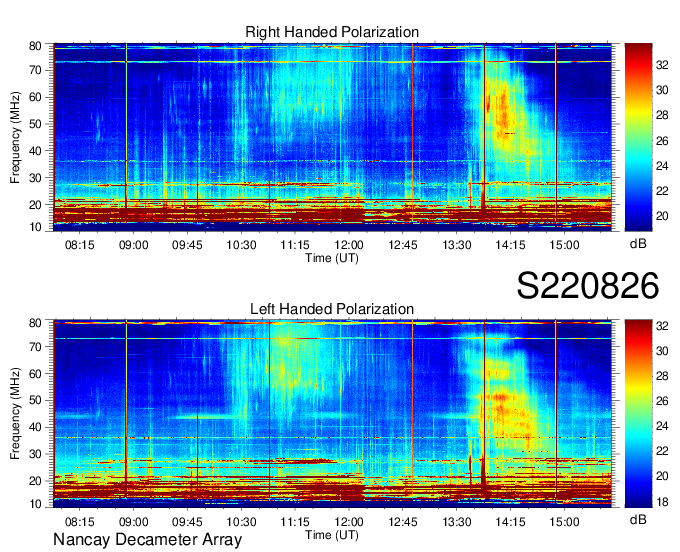Image resolution: width=680 pixels, height=552 pixels.
Task: Select the 15:00 time tick of Right Handed plot
Action: 564,245
